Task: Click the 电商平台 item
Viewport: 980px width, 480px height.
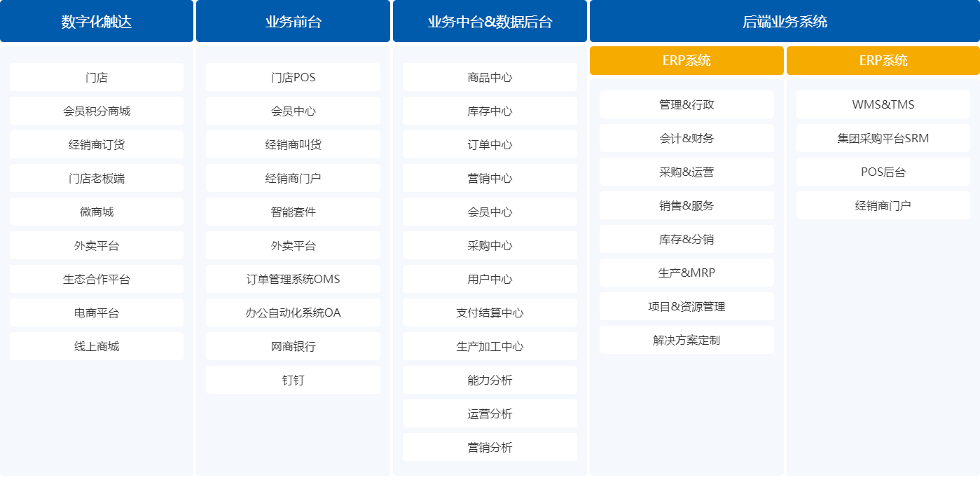Action: 97,313
